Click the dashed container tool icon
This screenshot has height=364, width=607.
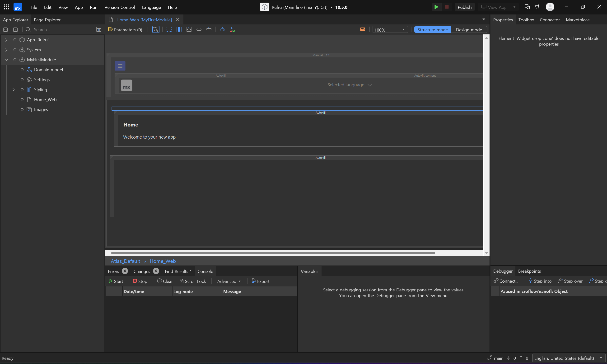point(169,29)
